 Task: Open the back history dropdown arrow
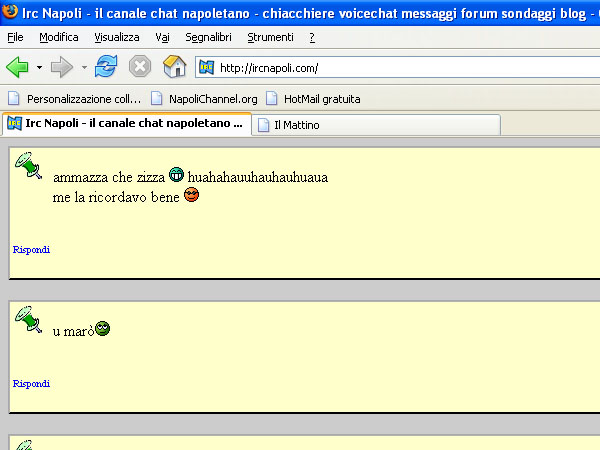[x=39, y=68]
